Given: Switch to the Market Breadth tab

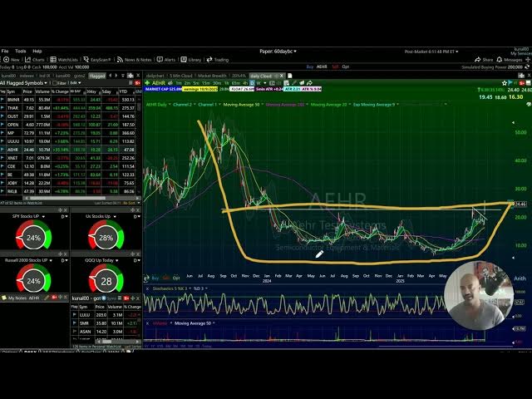Looking at the screenshot, I should tap(212, 76).
